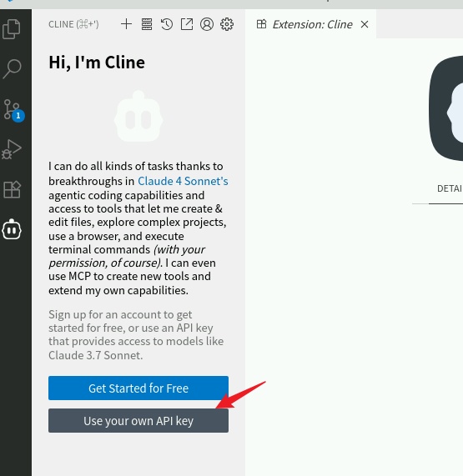Open Cline in editor popout icon
Screen dimensions: 463x476
coord(187,24)
